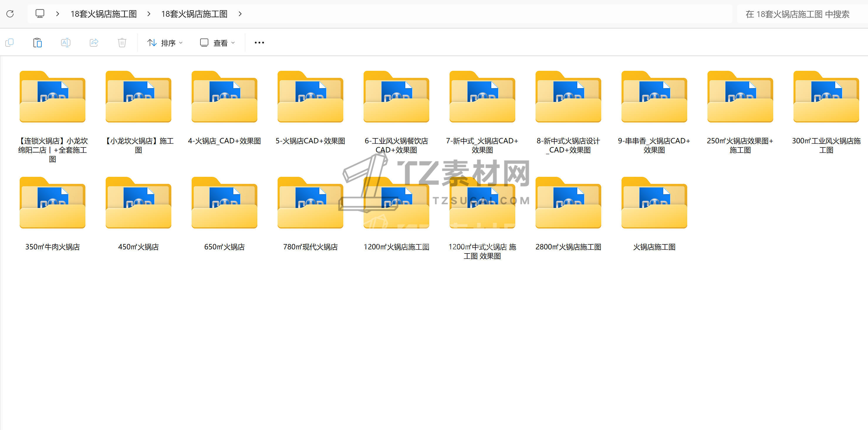Go to first 18套火锅店施工图 breadcrumb
This screenshot has height=430, width=868.
pos(104,14)
